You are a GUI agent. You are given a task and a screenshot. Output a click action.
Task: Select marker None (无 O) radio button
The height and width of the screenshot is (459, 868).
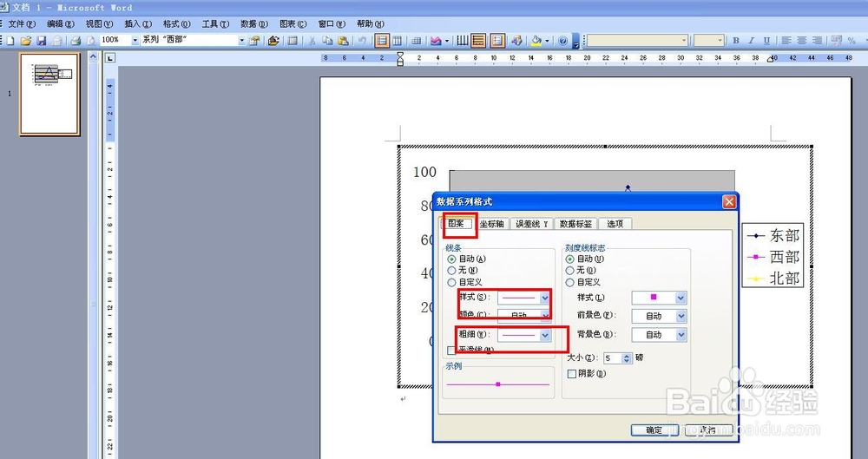tap(570, 270)
